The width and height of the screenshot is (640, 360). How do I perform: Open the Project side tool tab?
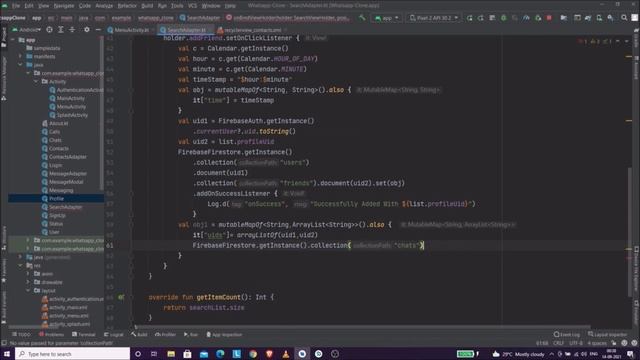click(4, 37)
